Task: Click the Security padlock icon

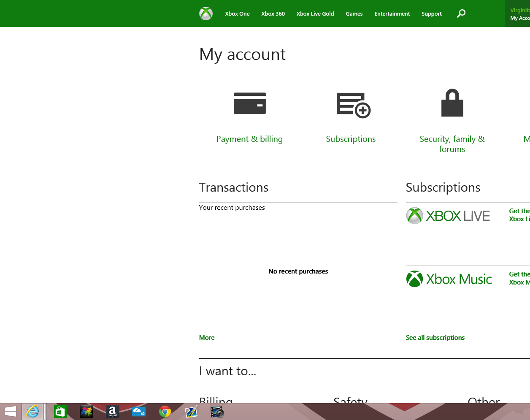Action: pyautogui.click(x=452, y=103)
